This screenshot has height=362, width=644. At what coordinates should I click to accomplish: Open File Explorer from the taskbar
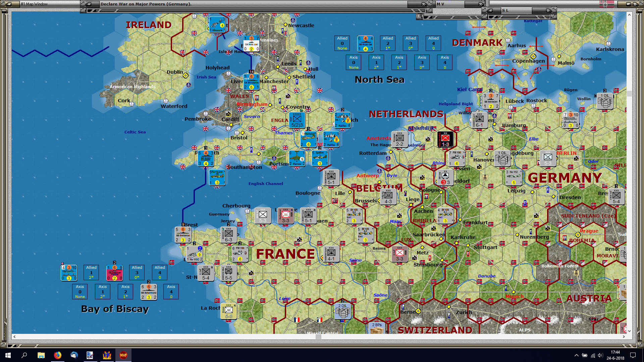coord(41,355)
